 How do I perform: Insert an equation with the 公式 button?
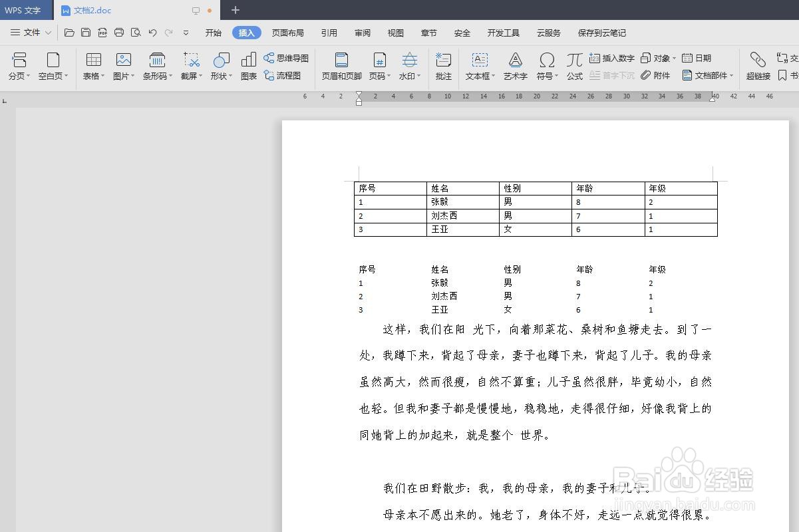pyautogui.click(x=574, y=65)
